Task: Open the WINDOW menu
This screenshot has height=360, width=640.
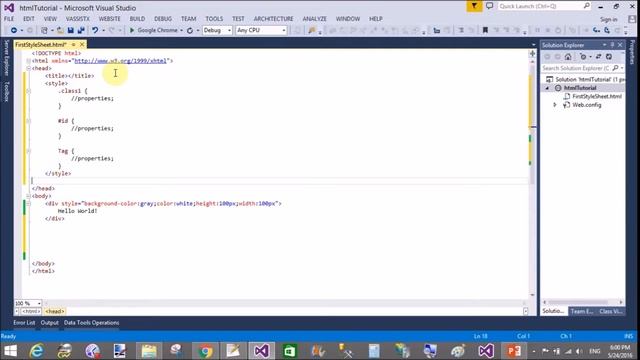Action: pyautogui.click(x=348, y=19)
